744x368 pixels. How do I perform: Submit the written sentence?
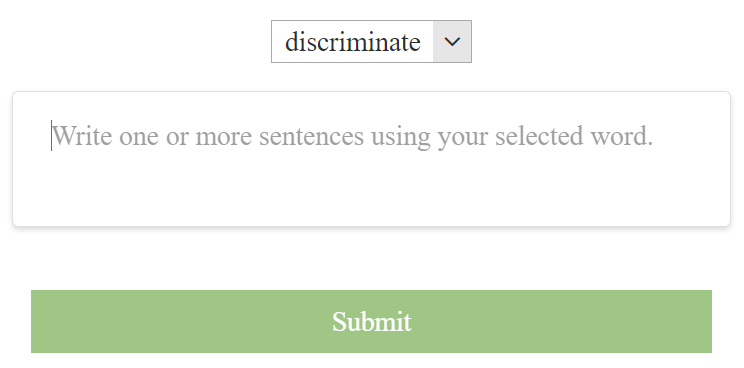371,322
